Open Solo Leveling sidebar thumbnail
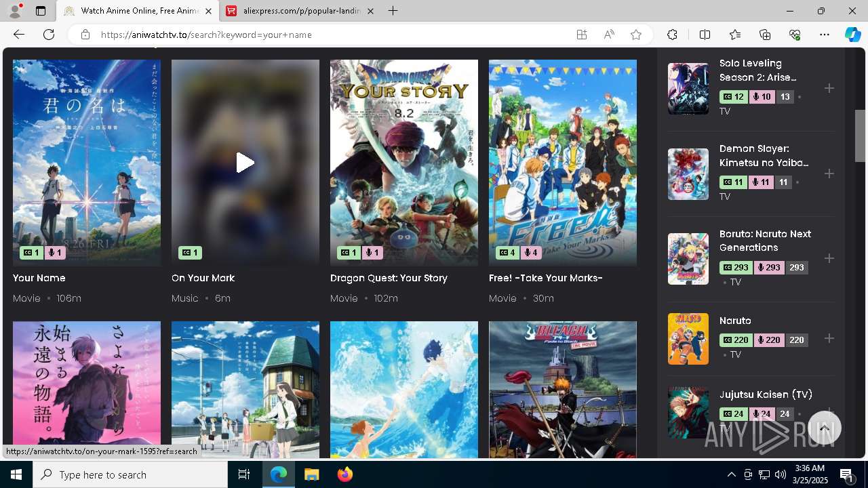This screenshot has height=488, width=868. [688, 88]
